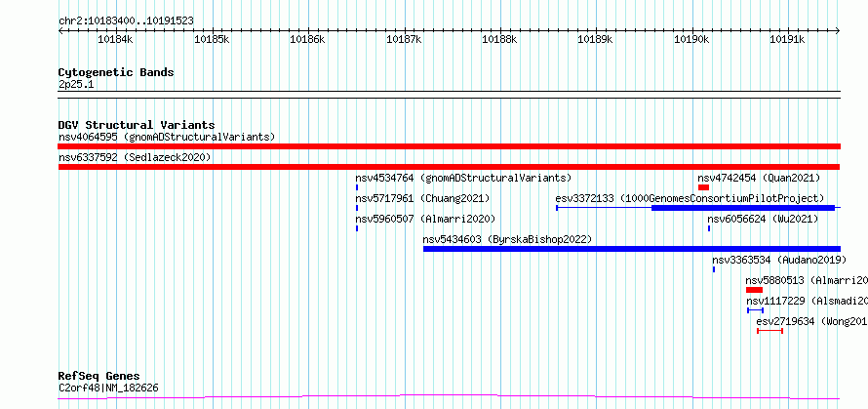Click the 10188k ruler tick label
Screen dimensions: 868x409
click(x=499, y=39)
